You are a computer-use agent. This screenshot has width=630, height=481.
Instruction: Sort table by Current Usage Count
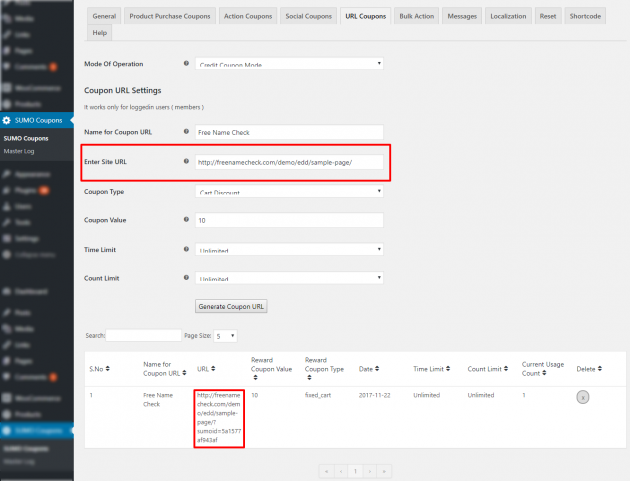[x=543, y=368]
